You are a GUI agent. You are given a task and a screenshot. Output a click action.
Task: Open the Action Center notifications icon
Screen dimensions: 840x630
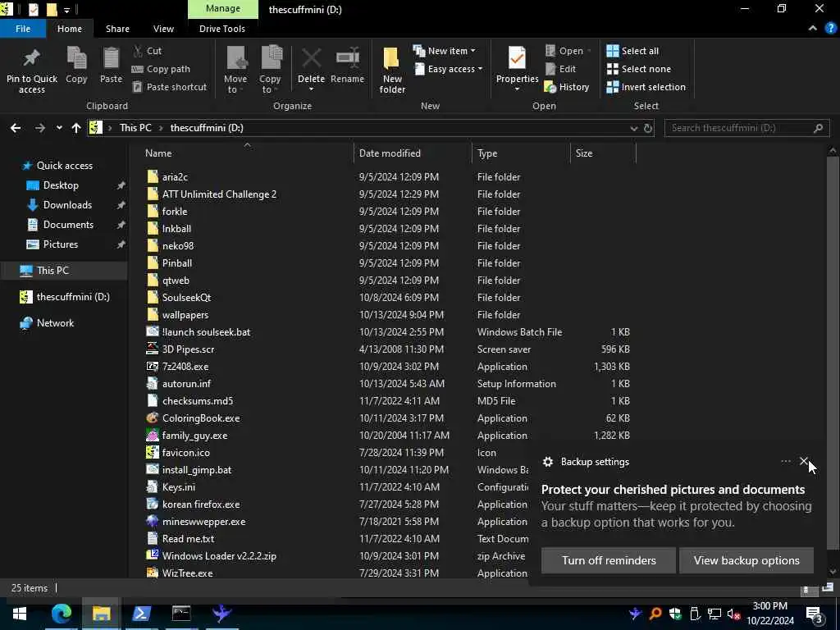point(815,614)
